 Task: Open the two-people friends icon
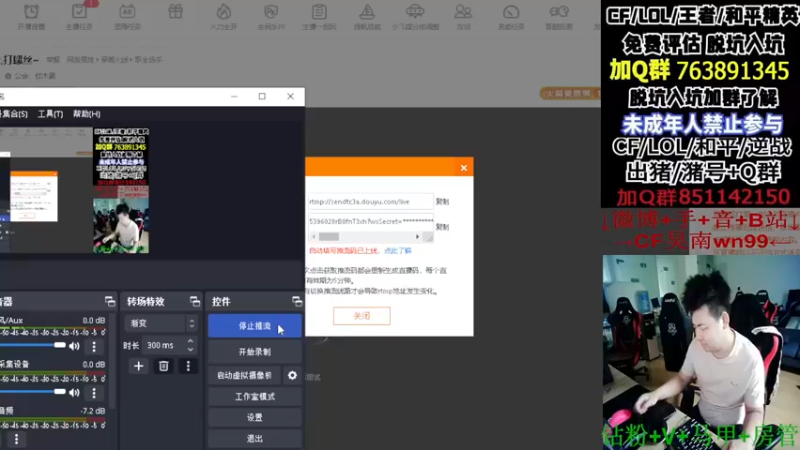coord(463,16)
